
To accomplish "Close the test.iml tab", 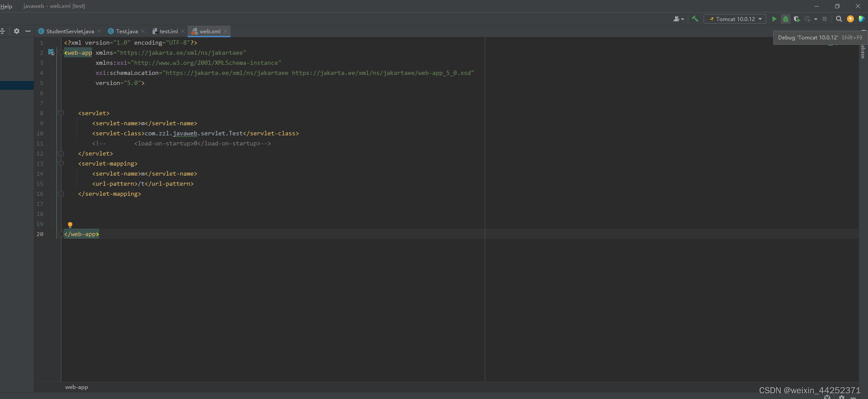I will pyautogui.click(x=183, y=31).
